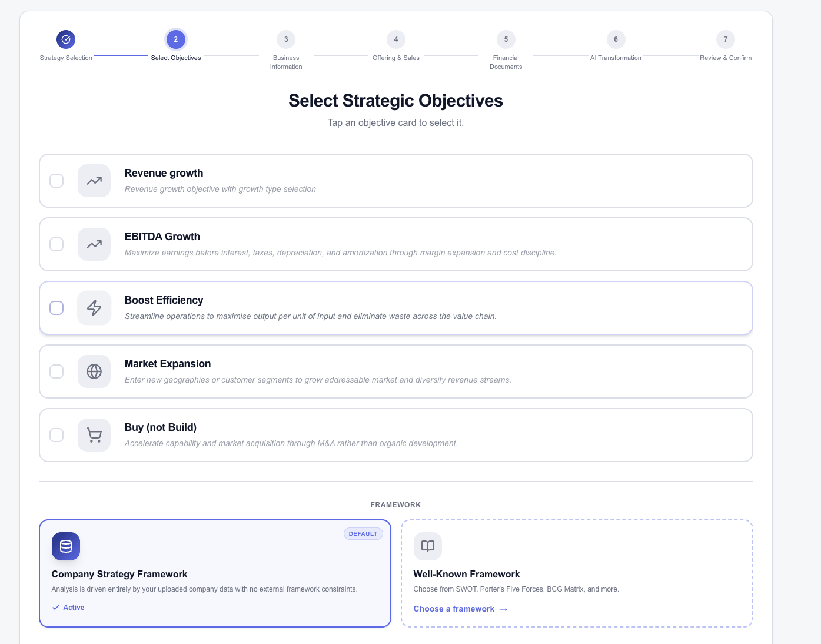Image resolution: width=821 pixels, height=644 pixels.
Task: Navigate to step 6 AI Transformation circle
Action: tap(616, 39)
